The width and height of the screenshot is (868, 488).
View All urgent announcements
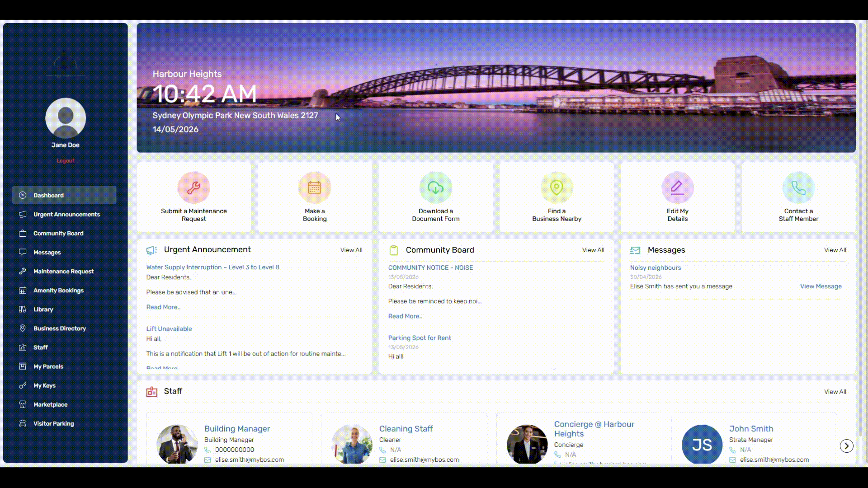[x=351, y=250]
